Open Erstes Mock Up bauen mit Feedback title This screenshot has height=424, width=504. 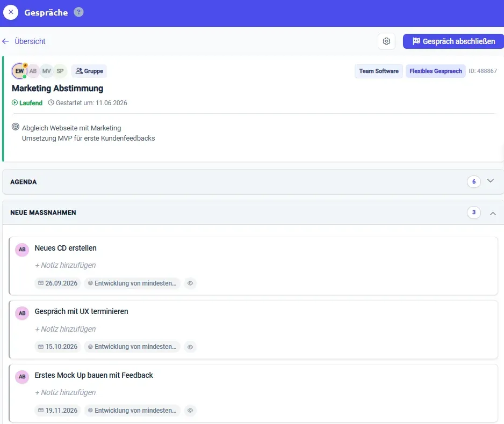point(94,375)
